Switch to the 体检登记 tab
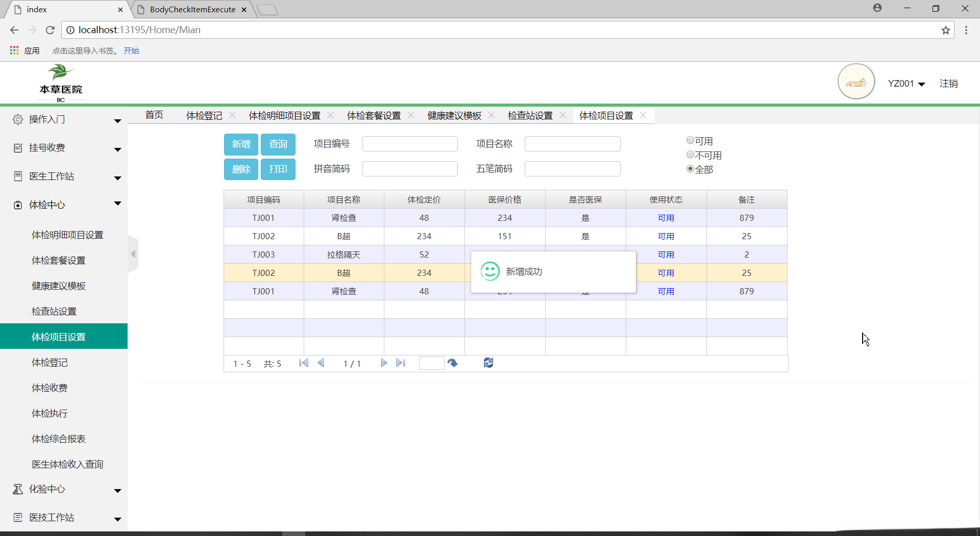980x536 pixels. [204, 116]
